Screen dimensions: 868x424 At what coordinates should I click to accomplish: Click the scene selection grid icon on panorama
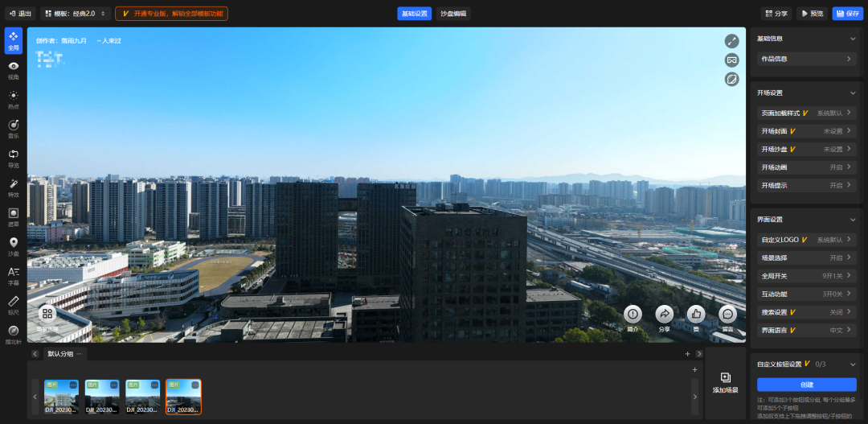[x=47, y=315]
